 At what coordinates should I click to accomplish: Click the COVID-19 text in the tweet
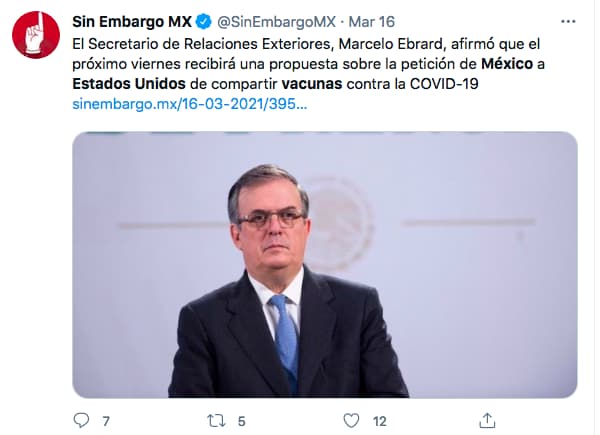[x=444, y=84]
